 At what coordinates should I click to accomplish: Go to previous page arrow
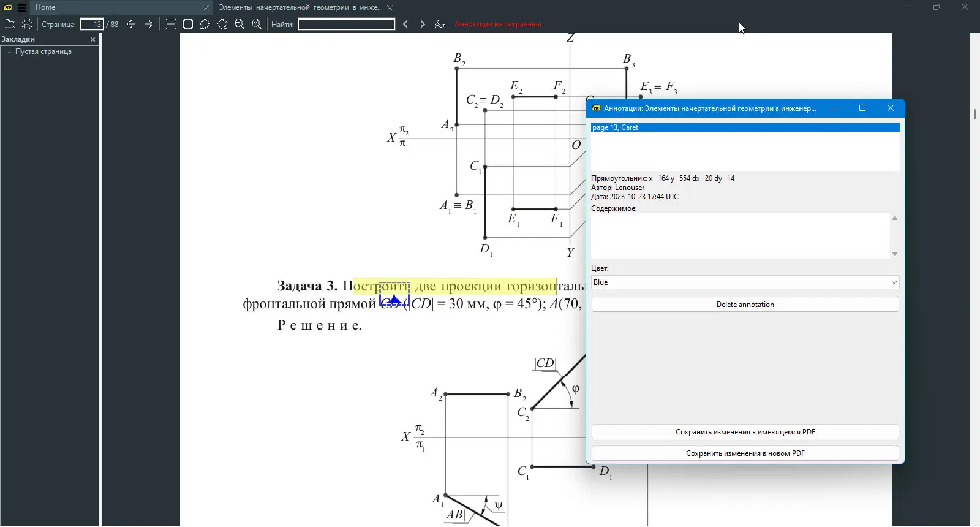(131, 25)
